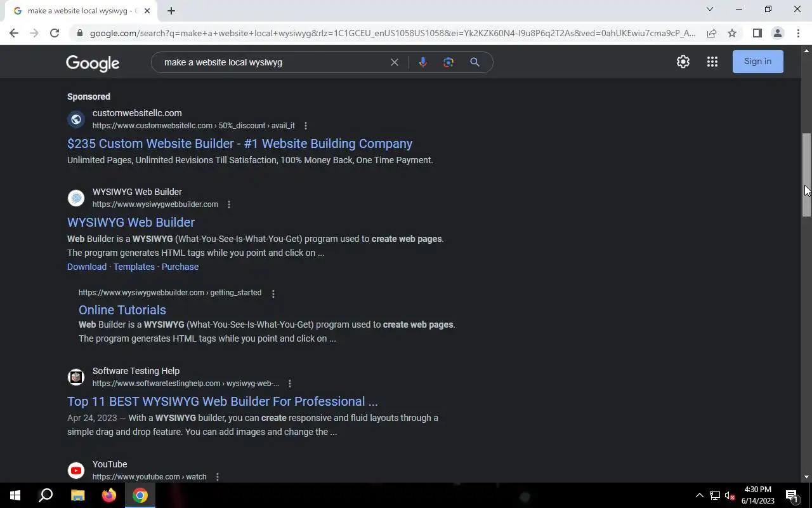Go back with the browser back arrow
812x508 pixels.
pyautogui.click(x=14, y=33)
